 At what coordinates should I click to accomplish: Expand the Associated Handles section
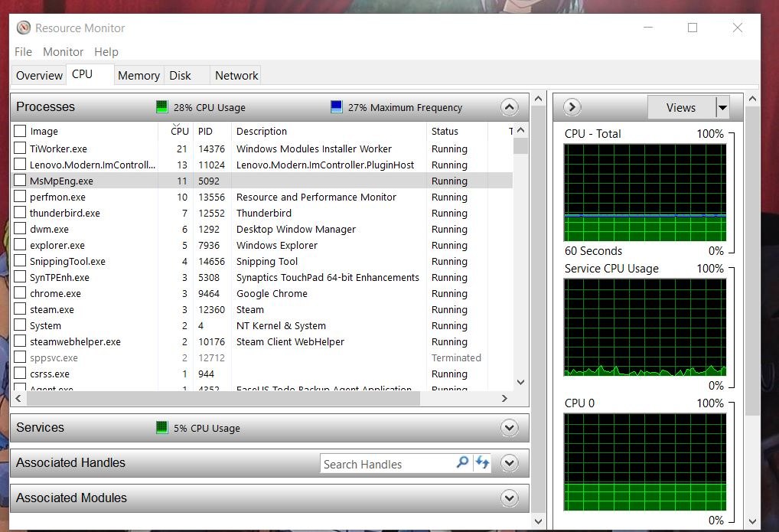pos(509,463)
